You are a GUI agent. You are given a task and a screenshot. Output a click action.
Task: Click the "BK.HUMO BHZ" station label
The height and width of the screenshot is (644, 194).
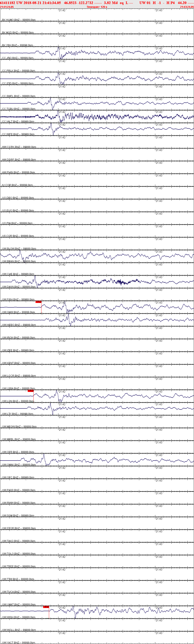tap(11, 20)
